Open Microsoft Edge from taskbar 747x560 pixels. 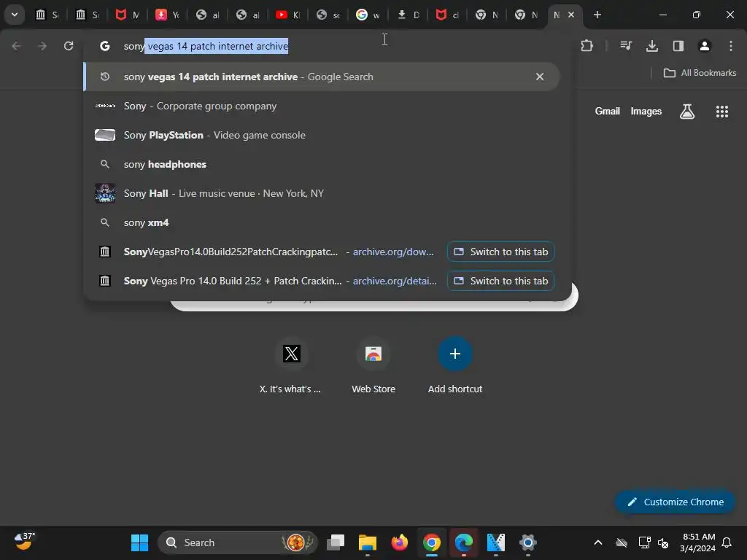pyautogui.click(x=463, y=542)
